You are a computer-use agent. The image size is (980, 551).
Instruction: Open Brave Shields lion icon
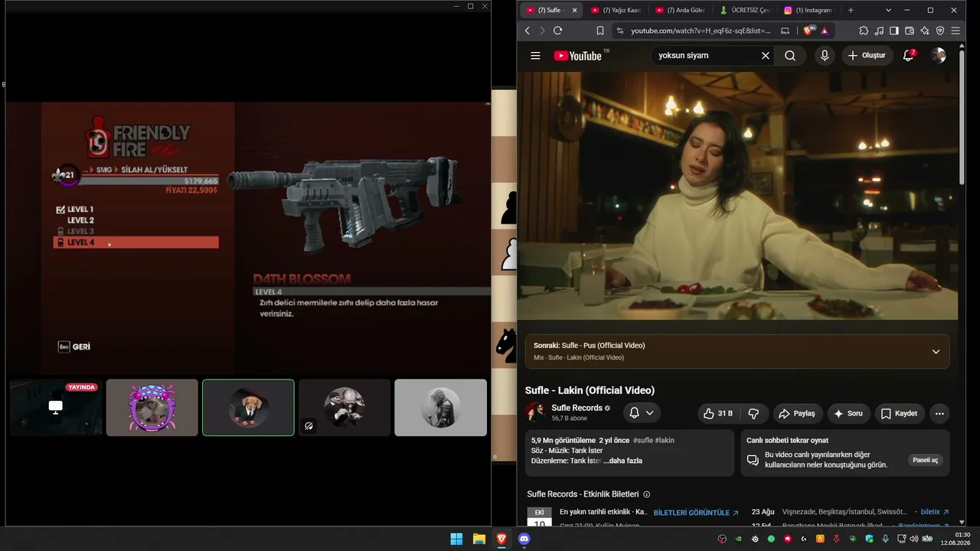(x=808, y=31)
